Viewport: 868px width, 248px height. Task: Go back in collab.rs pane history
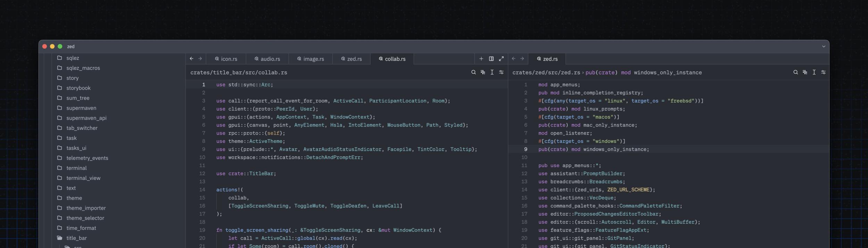click(x=192, y=59)
